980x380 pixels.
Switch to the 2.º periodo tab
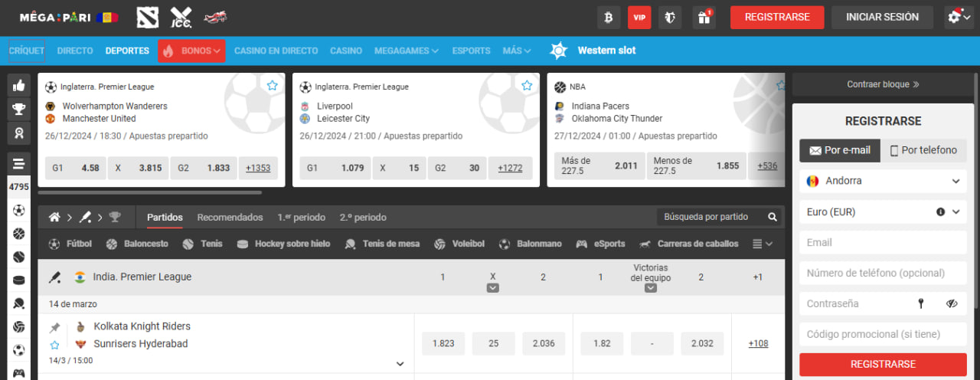pos(363,218)
